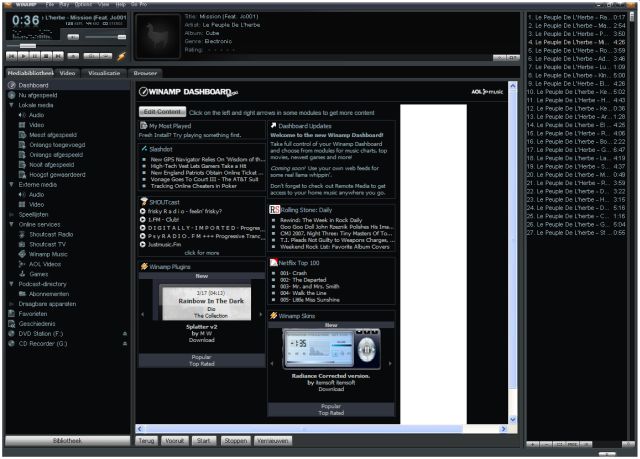Eject the DVD Station (F:) drive
Viewport: 640px width, 459px height.
(x=125, y=334)
